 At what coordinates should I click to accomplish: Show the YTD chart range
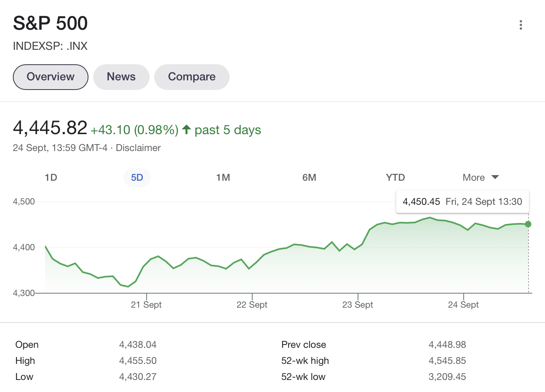point(395,178)
